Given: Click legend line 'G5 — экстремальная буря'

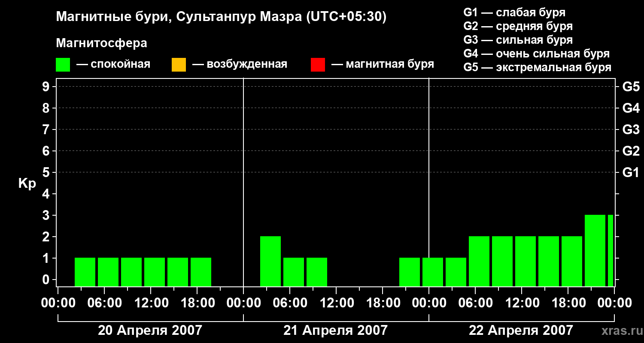Looking at the screenshot, I should pyautogui.click(x=538, y=67).
